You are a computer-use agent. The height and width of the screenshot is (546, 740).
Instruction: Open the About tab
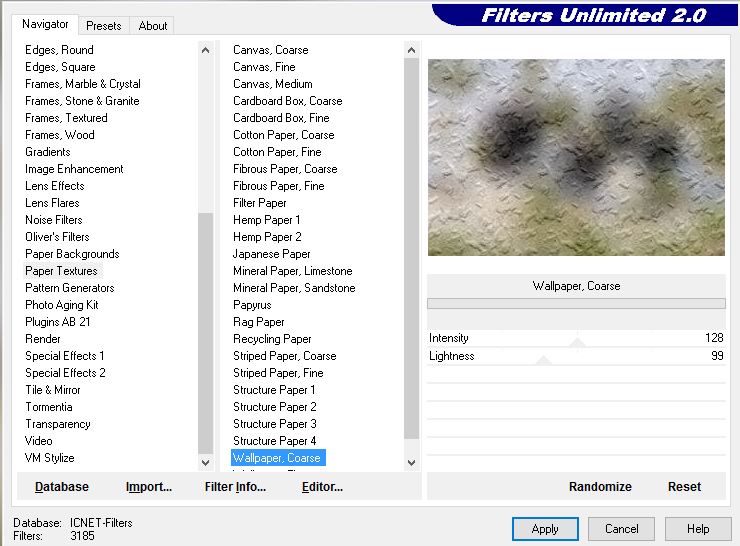(152, 26)
